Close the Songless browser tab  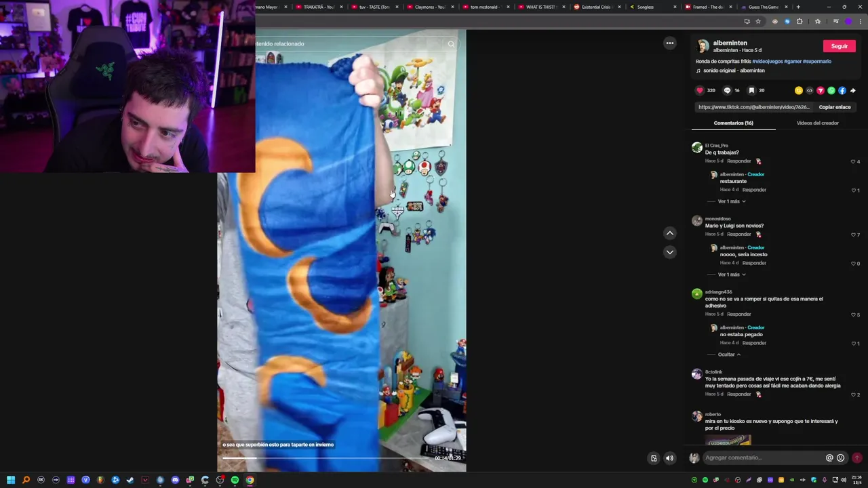click(675, 7)
